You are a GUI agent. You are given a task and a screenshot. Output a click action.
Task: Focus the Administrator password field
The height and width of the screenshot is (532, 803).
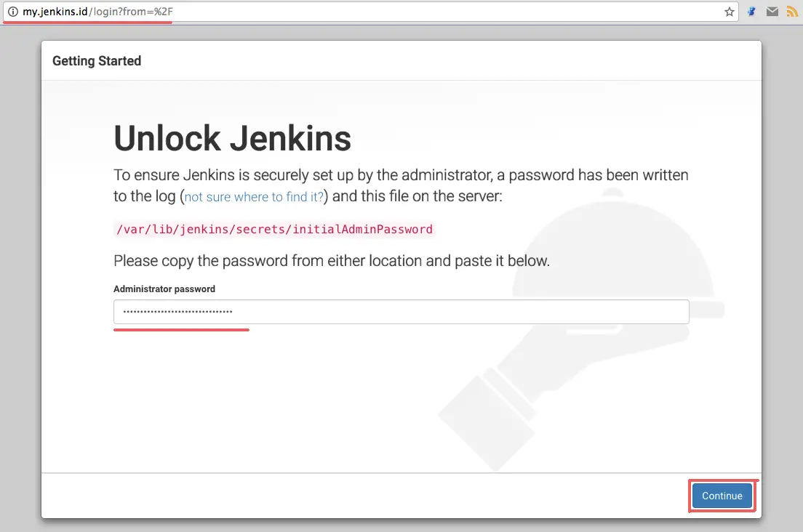[x=401, y=312]
